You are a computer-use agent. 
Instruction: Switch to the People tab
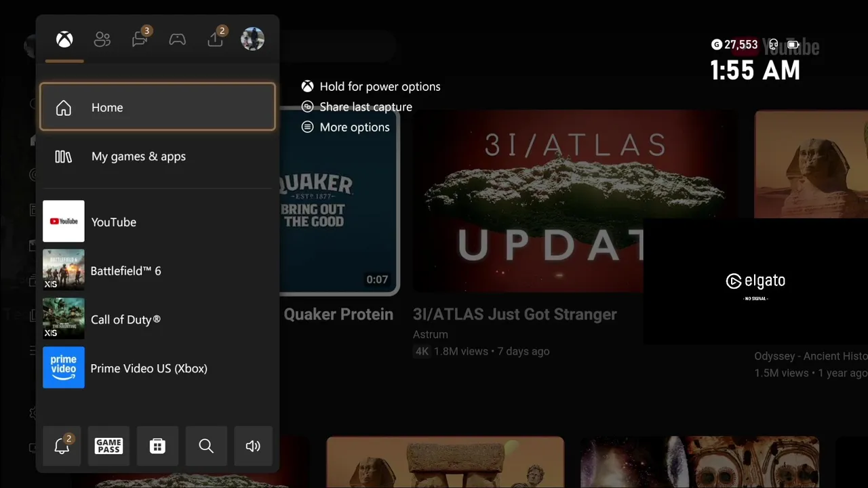tap(102, 39)
